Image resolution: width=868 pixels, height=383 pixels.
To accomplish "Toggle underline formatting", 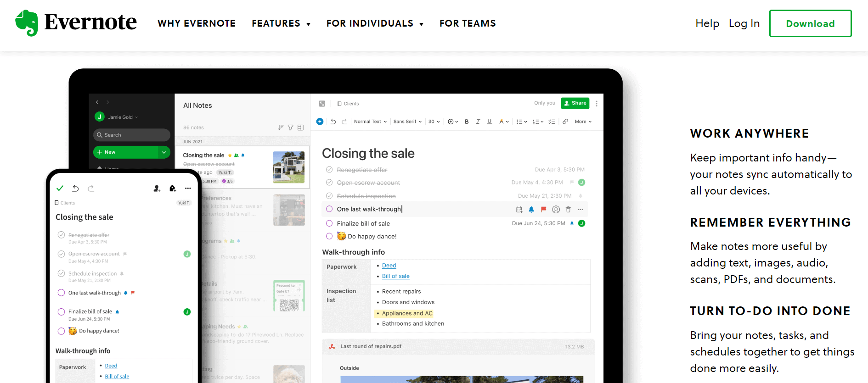I will [490, 122].
